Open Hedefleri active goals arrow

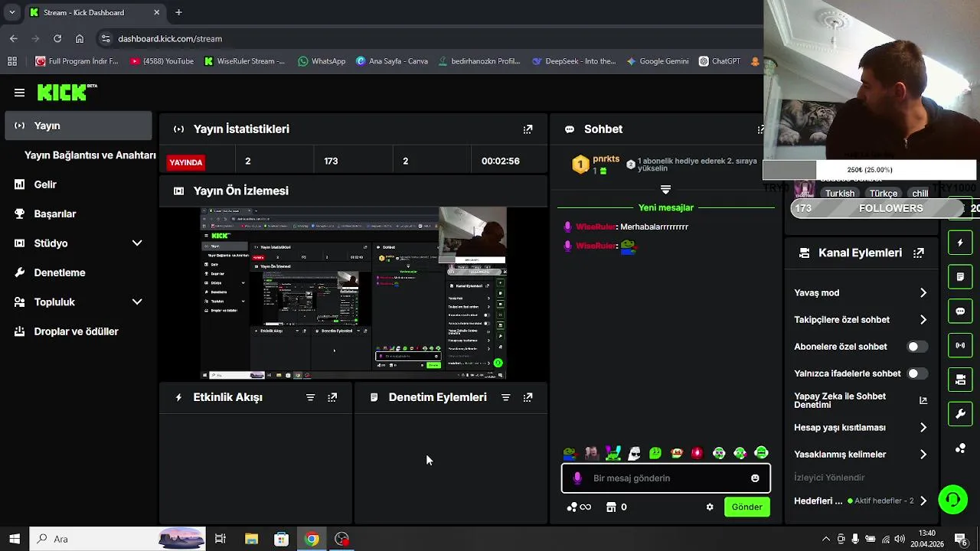click(x=923, y=500)
